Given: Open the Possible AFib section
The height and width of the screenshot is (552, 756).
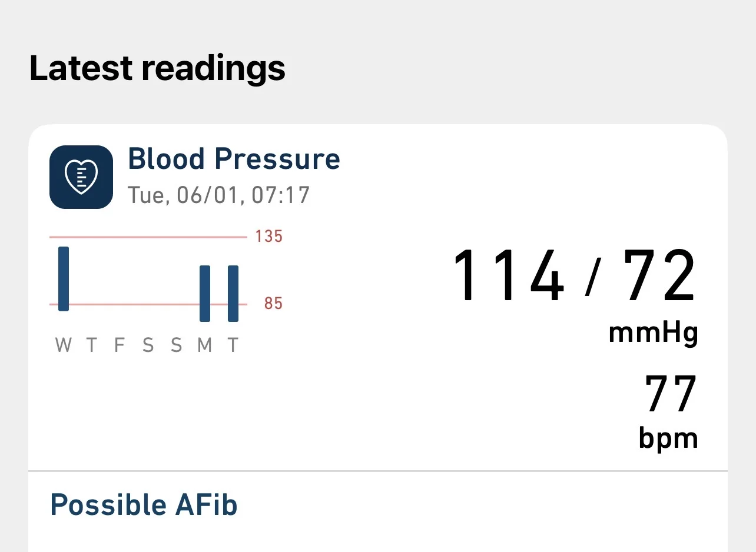Looking at the screenshot, I should point(144,505).
